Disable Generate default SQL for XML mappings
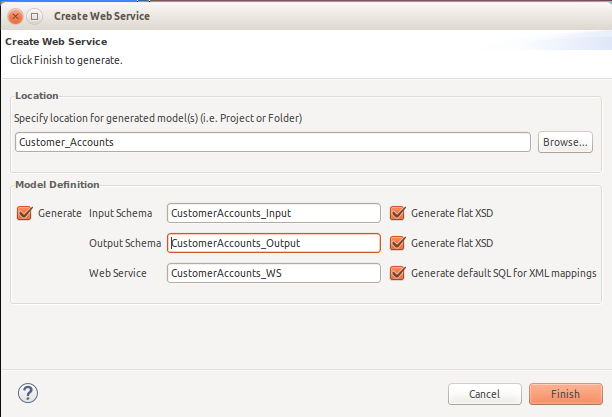Viewport: 612px width, 417px height. coord(398,273)
